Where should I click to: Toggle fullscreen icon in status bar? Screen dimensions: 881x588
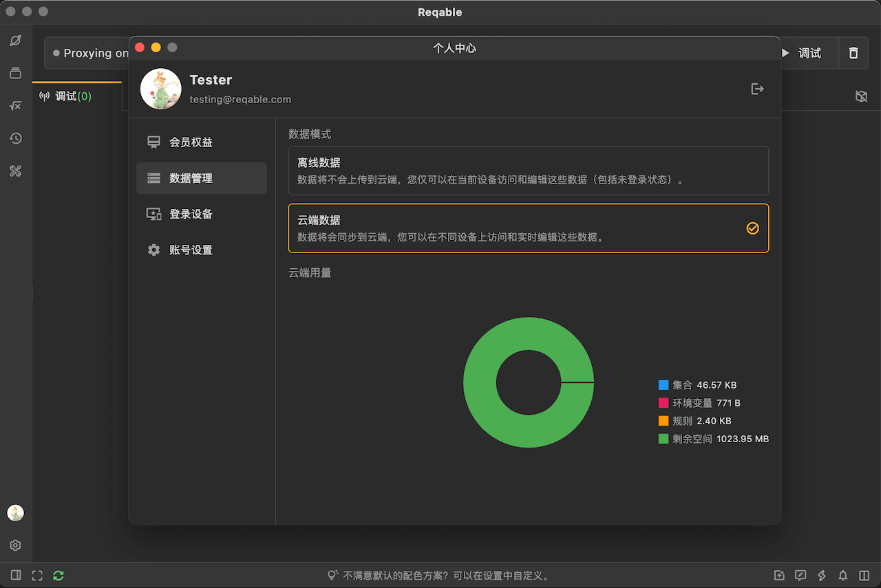tap(37, 576)
